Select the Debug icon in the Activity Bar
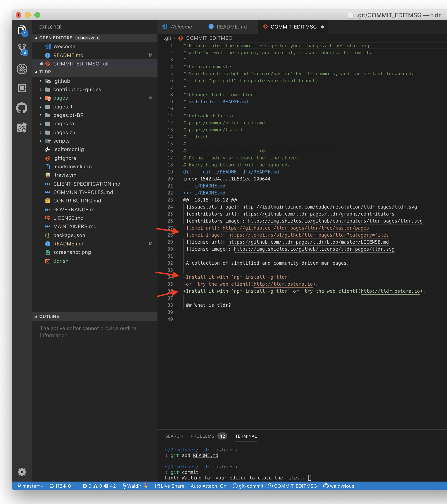Image resolution: width=447 pixels, height=504 pixels. (22, 69)
